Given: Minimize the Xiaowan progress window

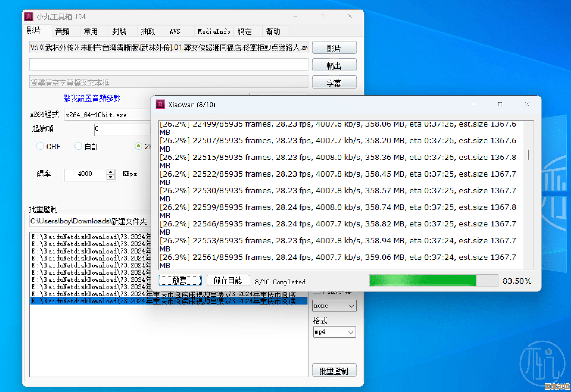Looking at the screenshot, I should click(x=473, y=104).
